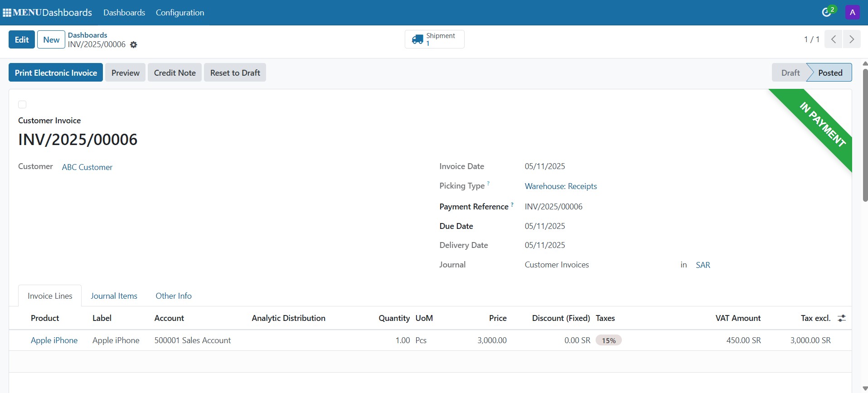
Task: Click the vertical scrollbar thumb
Action: [x=865, y=136]
